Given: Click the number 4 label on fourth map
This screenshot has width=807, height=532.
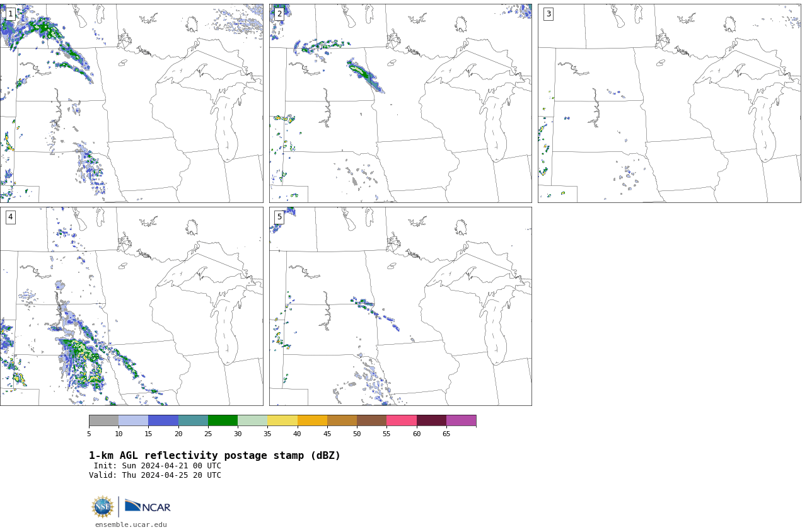Looking at the screenshot, I should pos(10,217).
